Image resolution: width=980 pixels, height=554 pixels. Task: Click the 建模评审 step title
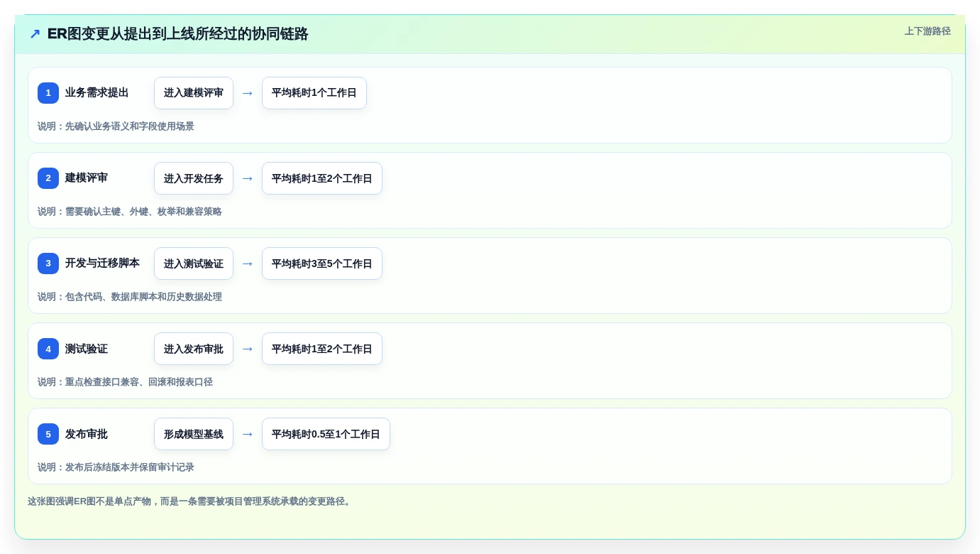pos(87,178)
